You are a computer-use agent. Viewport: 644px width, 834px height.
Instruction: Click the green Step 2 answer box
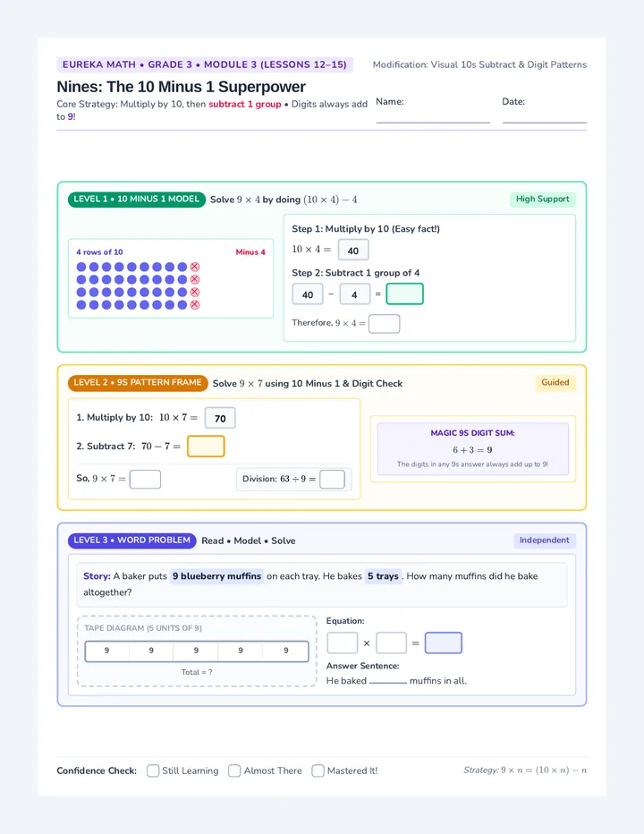[x=404, y=294]
